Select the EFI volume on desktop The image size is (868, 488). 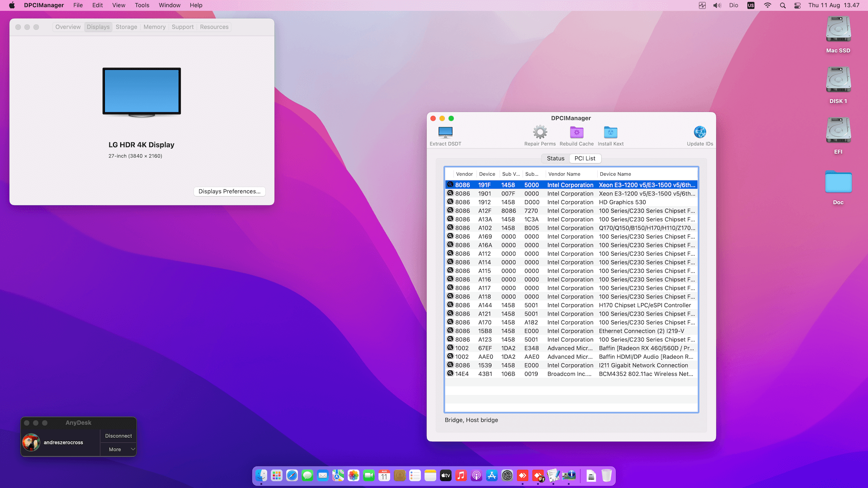point(838,131)
